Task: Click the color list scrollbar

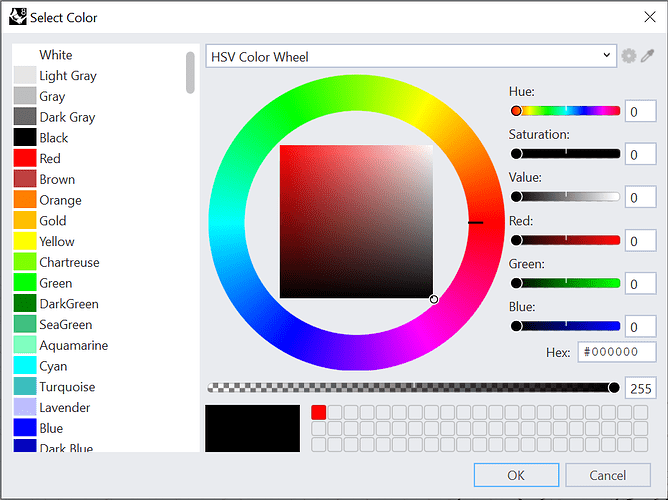Action: pos(190,72)
